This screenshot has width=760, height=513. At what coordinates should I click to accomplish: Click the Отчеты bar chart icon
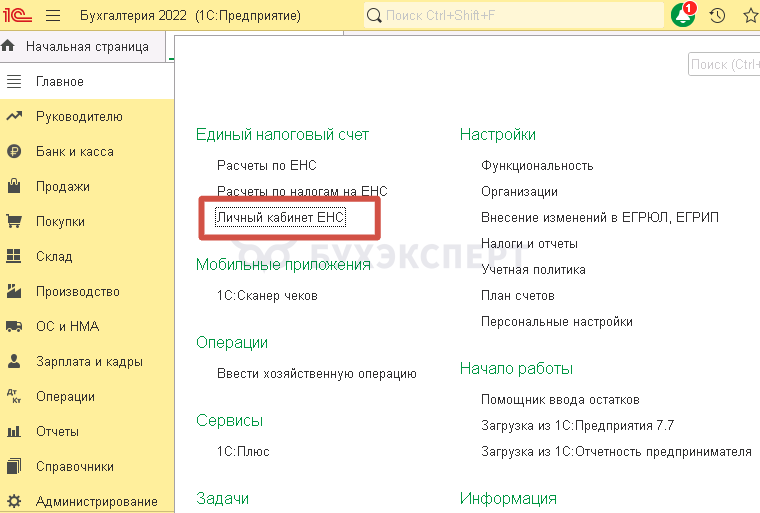(x=14, y=431)
